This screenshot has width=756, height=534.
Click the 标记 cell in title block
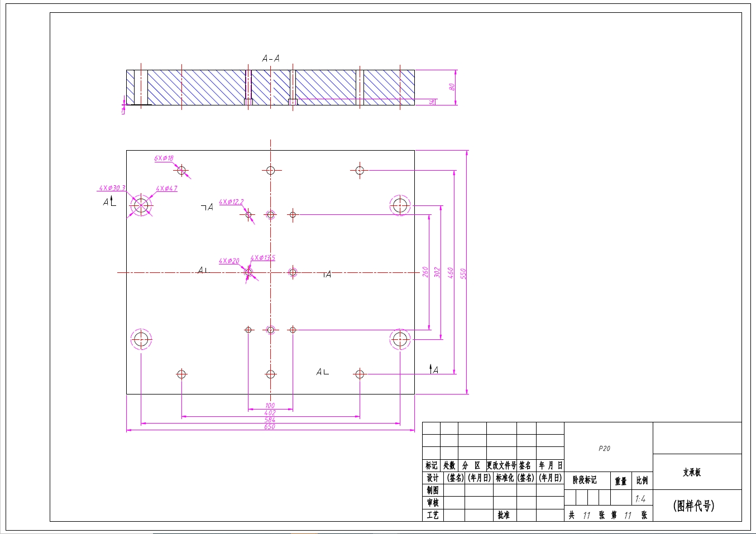[x=432, y=465]
